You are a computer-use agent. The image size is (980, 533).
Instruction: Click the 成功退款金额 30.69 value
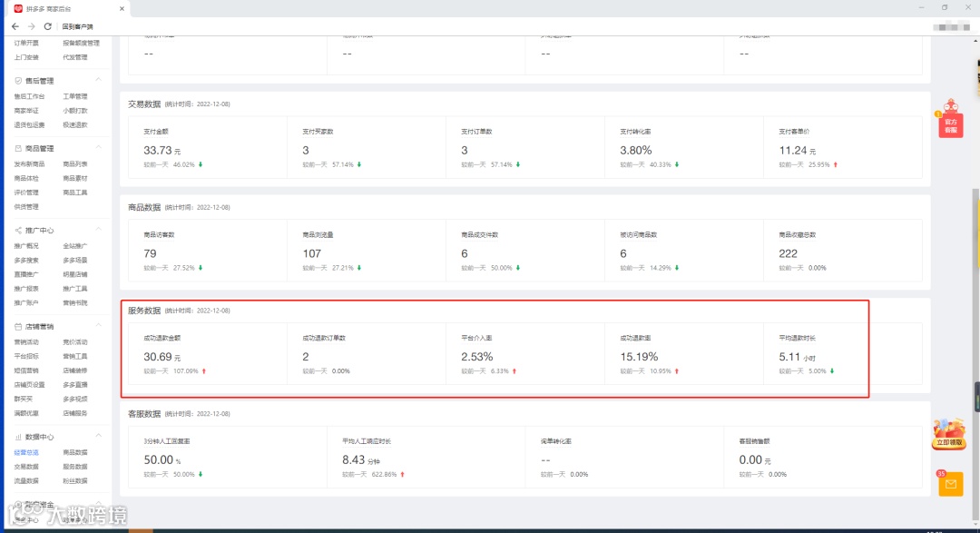point(158,357)
